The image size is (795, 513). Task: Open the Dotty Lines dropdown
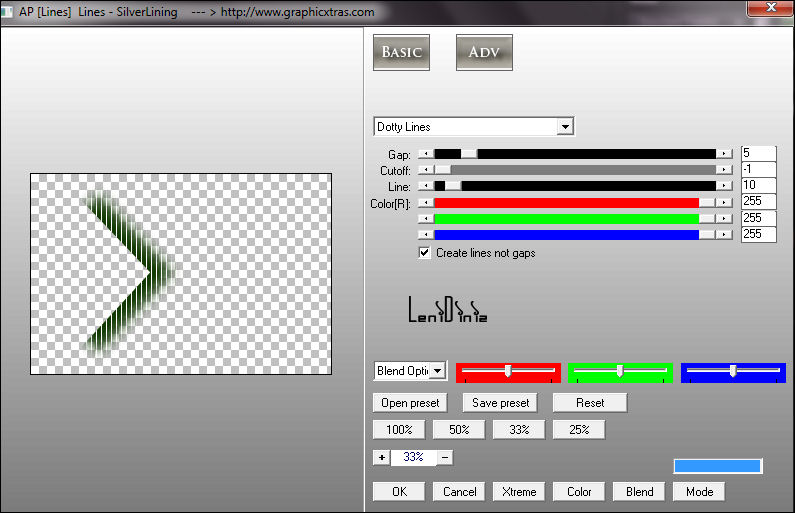tap(566, 127)
